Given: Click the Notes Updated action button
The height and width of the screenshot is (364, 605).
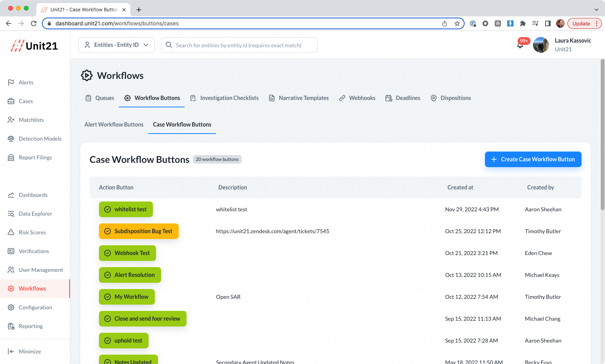Looking at the screenshot, I should pos(128,360).
